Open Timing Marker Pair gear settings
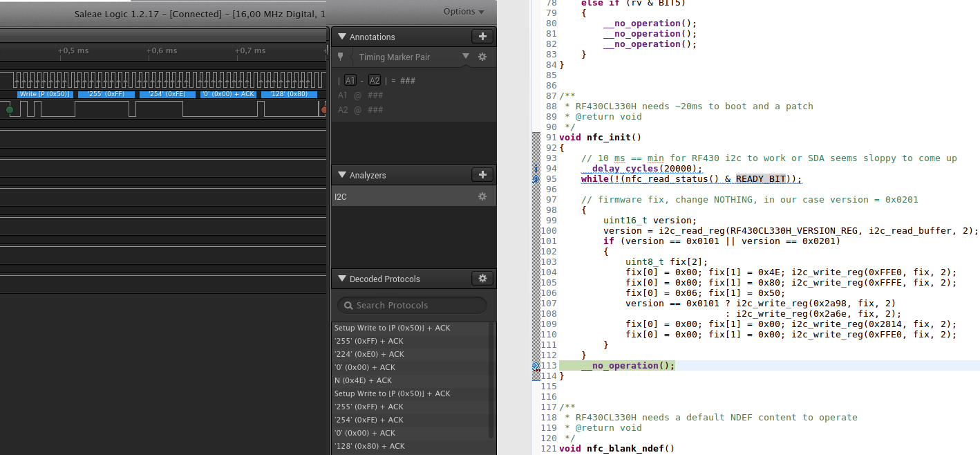 [482, 57]
